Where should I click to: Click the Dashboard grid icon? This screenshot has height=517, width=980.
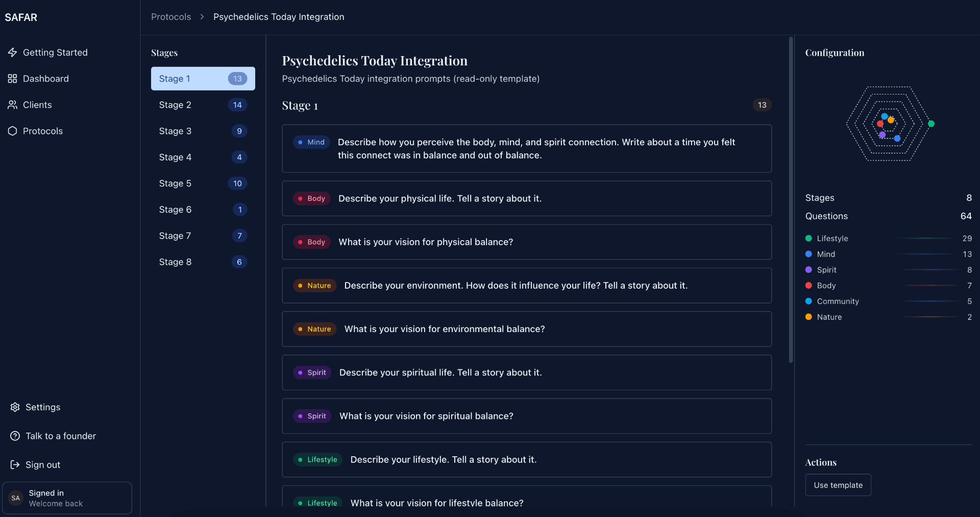click(13, 79)
